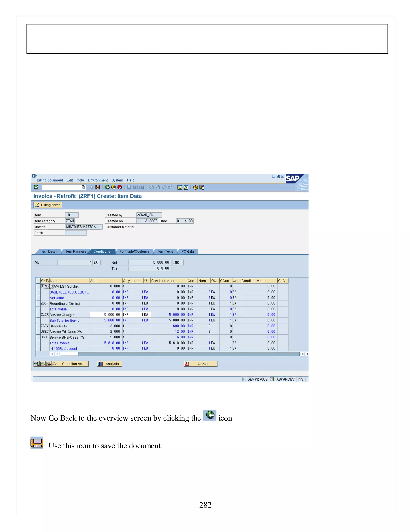Click the green Enter checkmark icon
The height and width of the screenshot is (532, 411).
tap(36, 187)
